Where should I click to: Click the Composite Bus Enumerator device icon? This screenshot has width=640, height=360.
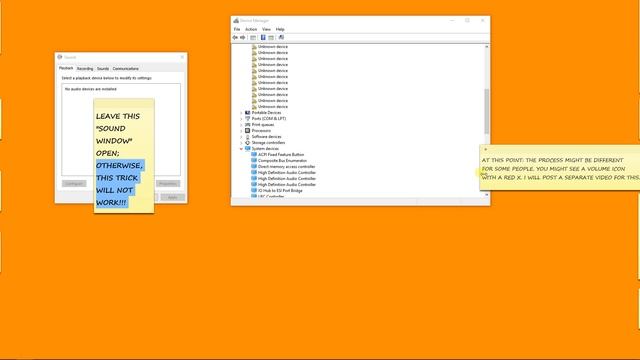[254, 160]
